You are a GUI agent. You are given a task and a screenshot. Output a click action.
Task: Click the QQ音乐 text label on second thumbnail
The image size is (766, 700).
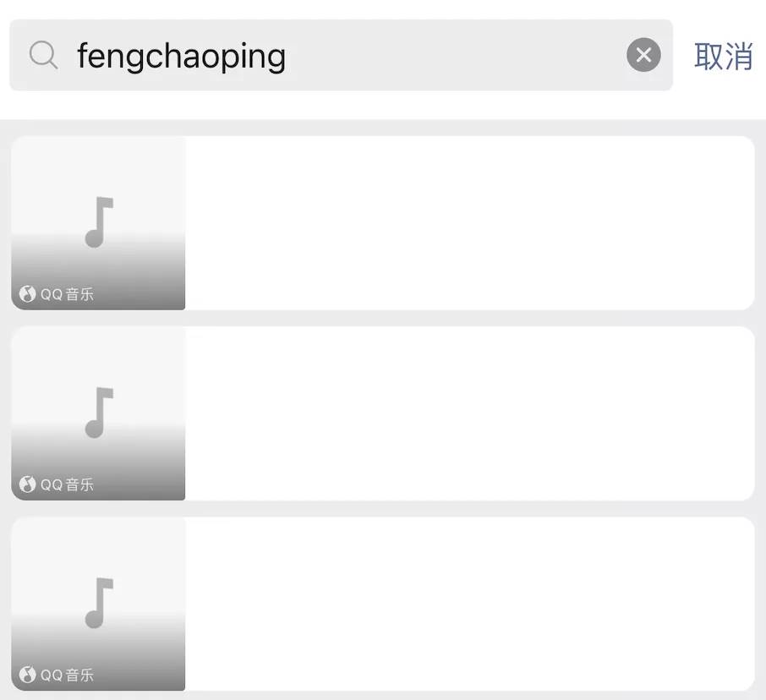pyautogui.click(x=67, y=485)
